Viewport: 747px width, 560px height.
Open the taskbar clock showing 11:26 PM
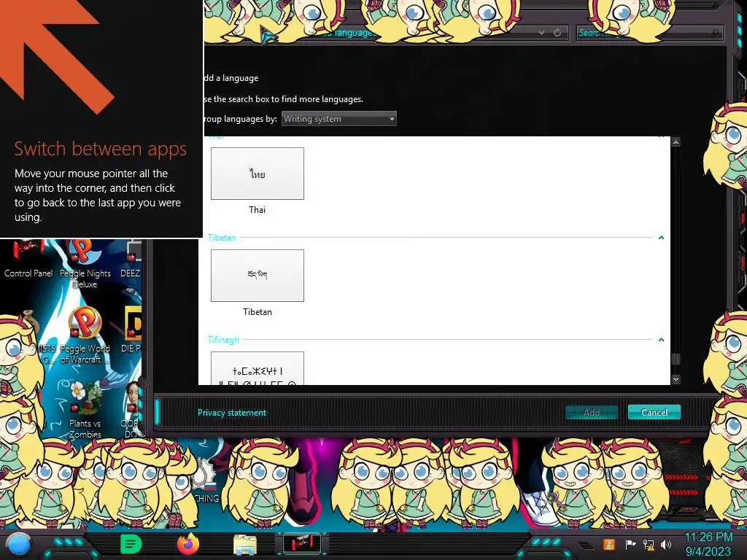pos(708,544)
